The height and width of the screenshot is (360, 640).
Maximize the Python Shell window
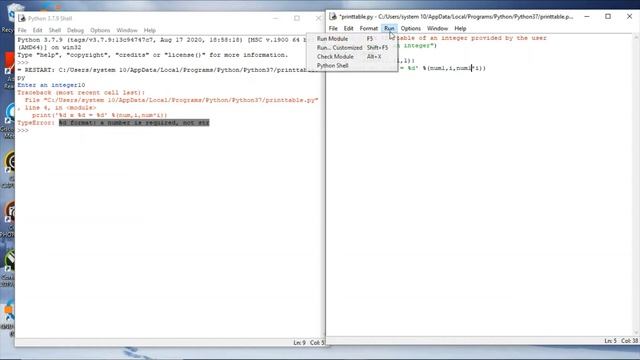(297, 18)
